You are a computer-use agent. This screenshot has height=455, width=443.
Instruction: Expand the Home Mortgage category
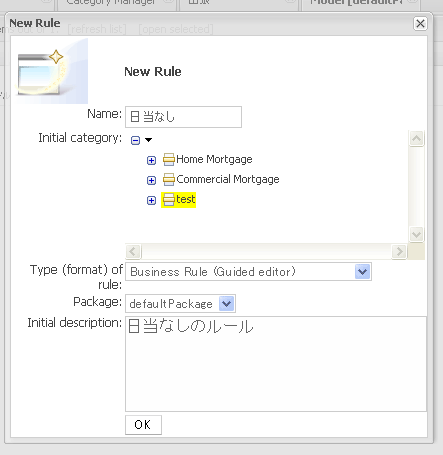coord(151,160)
